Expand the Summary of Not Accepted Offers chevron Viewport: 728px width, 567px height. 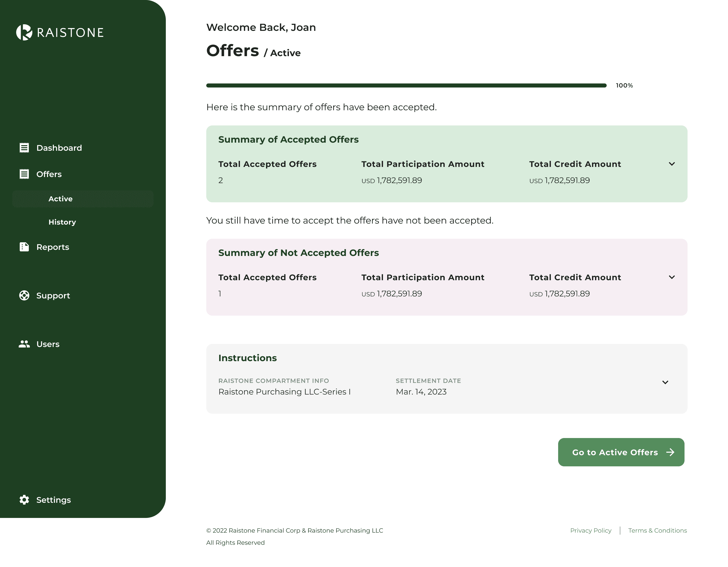click(x=672, y=277)
